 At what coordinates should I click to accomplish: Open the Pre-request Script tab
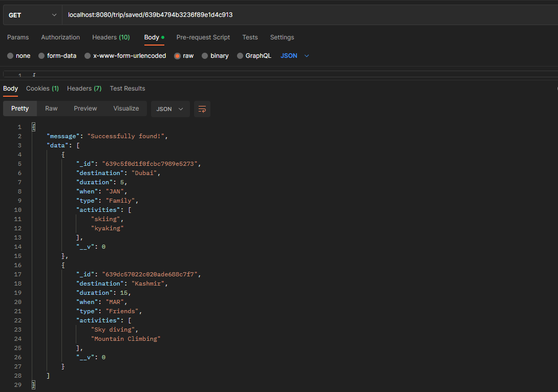pyautogui.click(x=203, y=37)
